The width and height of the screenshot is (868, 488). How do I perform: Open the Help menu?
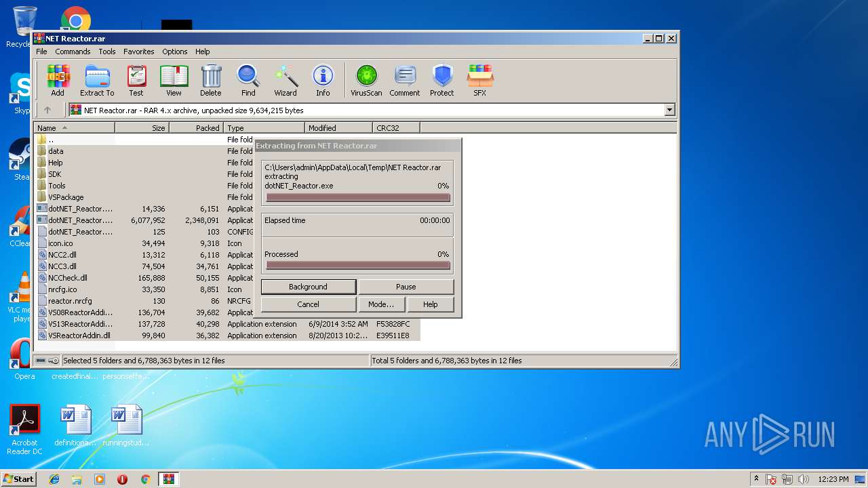[203, 52]
